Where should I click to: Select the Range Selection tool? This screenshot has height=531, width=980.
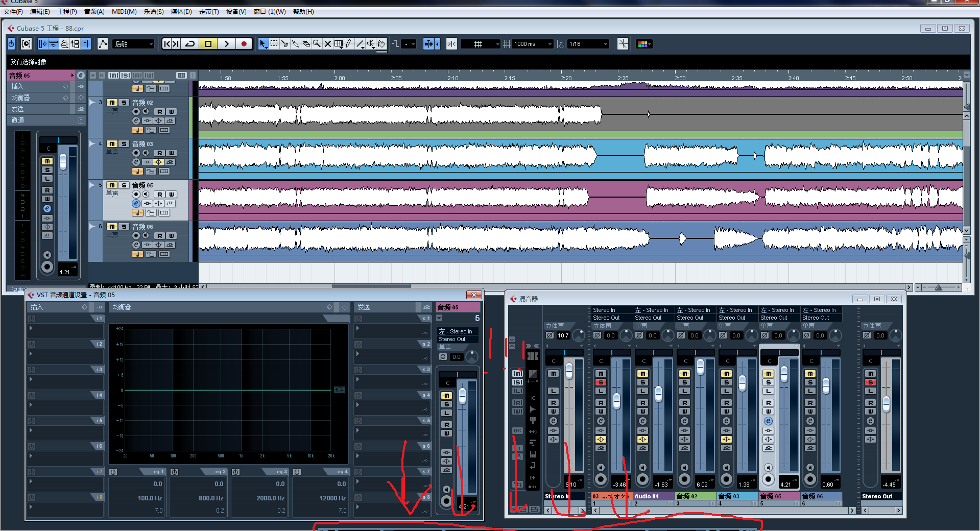click(x=274, y=44)
